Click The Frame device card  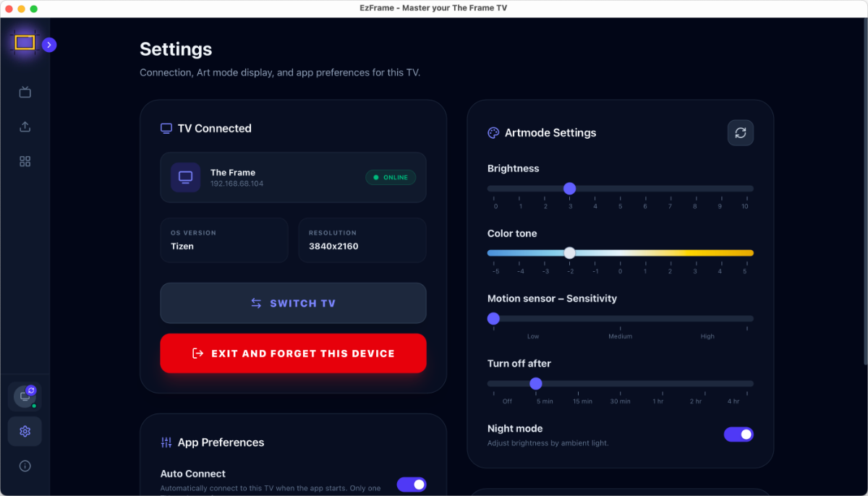point(293,177)
